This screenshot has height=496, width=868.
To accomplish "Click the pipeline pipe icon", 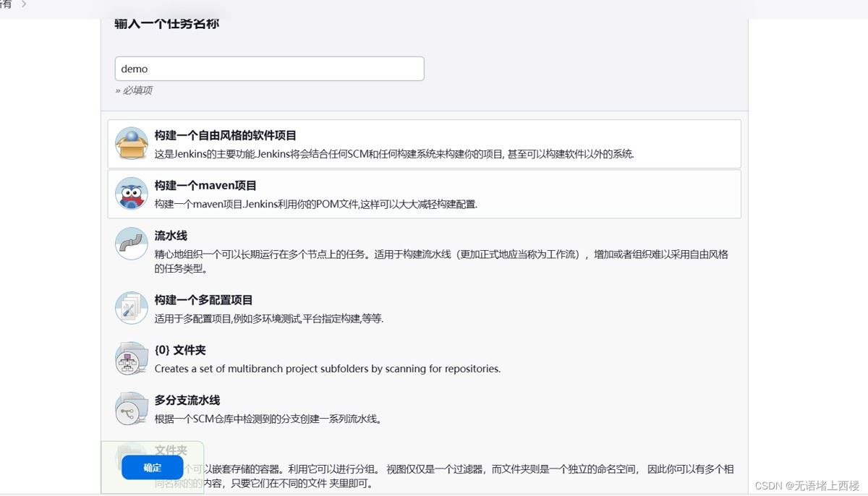I will (132, 244).
